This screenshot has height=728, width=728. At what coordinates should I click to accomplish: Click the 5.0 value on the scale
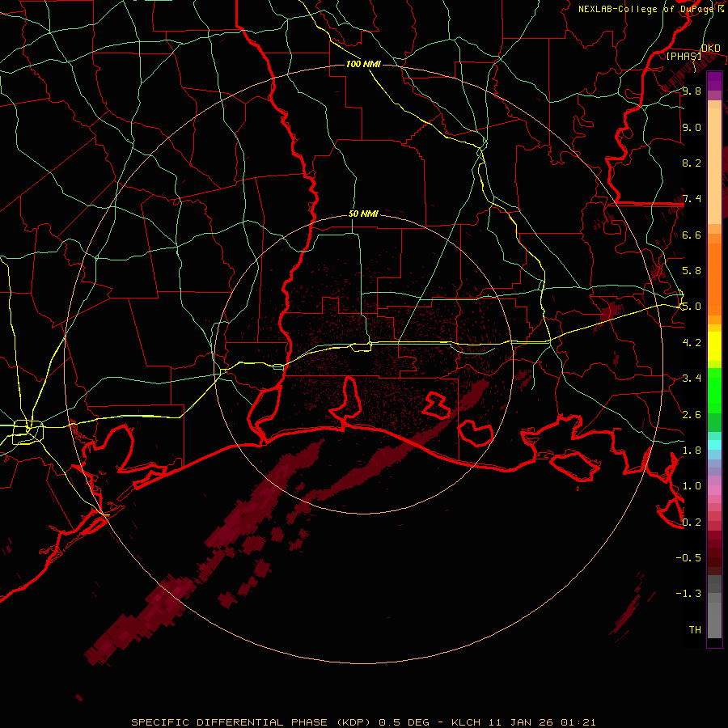point(692,307)
